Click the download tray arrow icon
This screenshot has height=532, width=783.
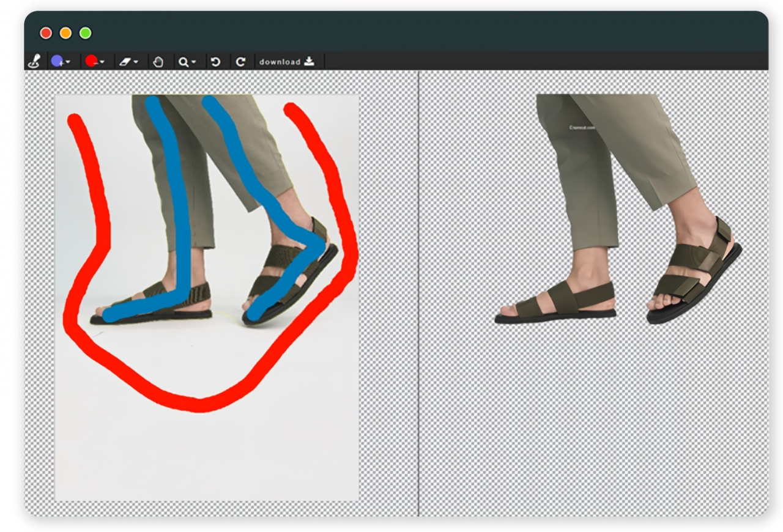coord(309,61)
